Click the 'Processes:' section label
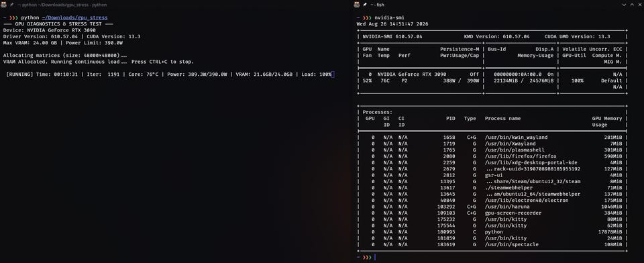 [x=378, y=112]
